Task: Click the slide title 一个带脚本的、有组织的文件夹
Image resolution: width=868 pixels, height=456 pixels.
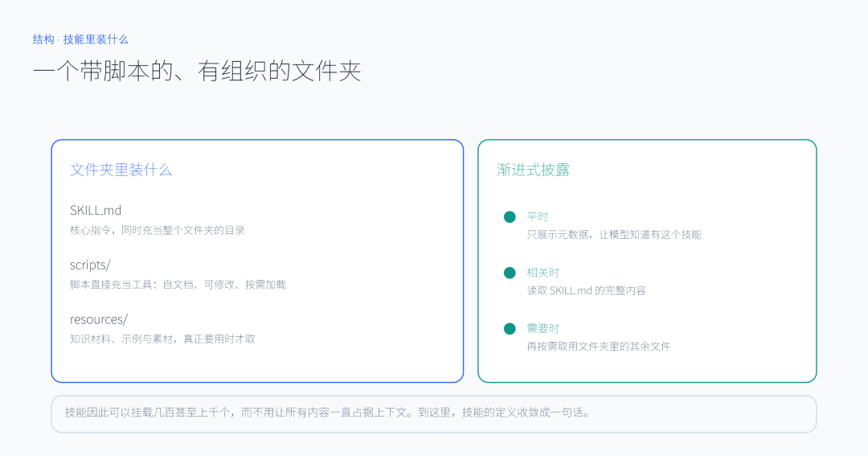Action: click(x=197, y=71)
